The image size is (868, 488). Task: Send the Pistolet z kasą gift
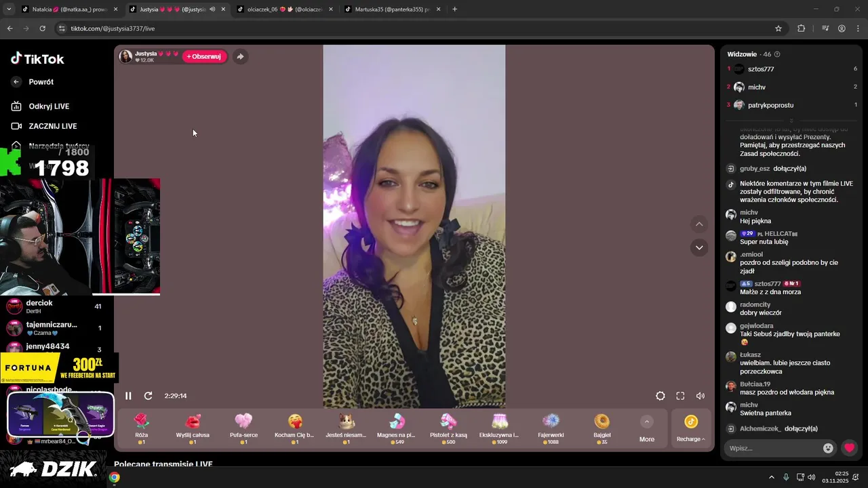click(448, 428)
